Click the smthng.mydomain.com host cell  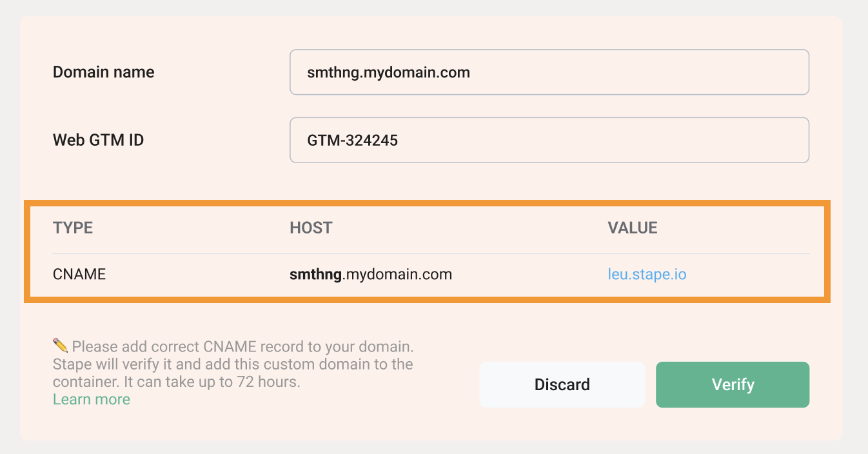pos(371,275)
